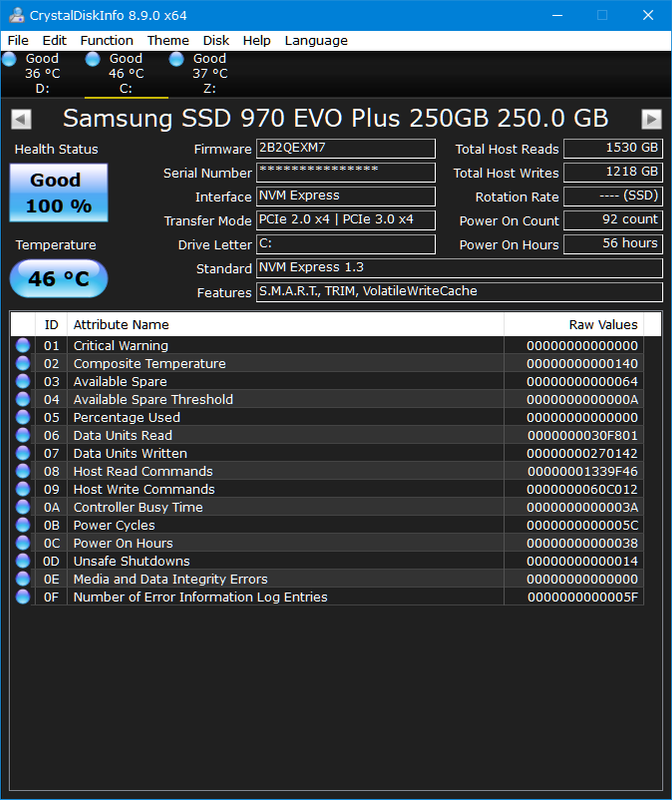Click Power On Count value 92 count
The height and width of the screenshot is (800, 672).
coord(613,220)
